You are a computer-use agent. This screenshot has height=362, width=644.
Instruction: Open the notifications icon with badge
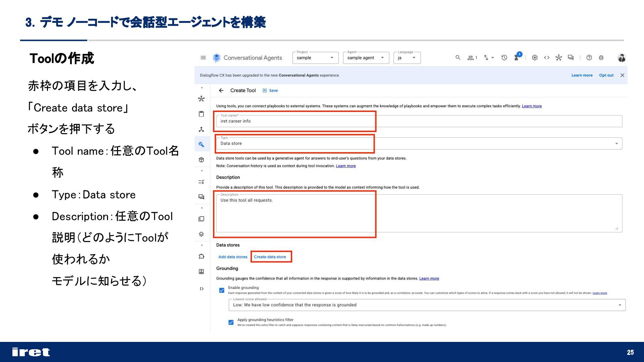pyautogui.click(x=518, y=56)
